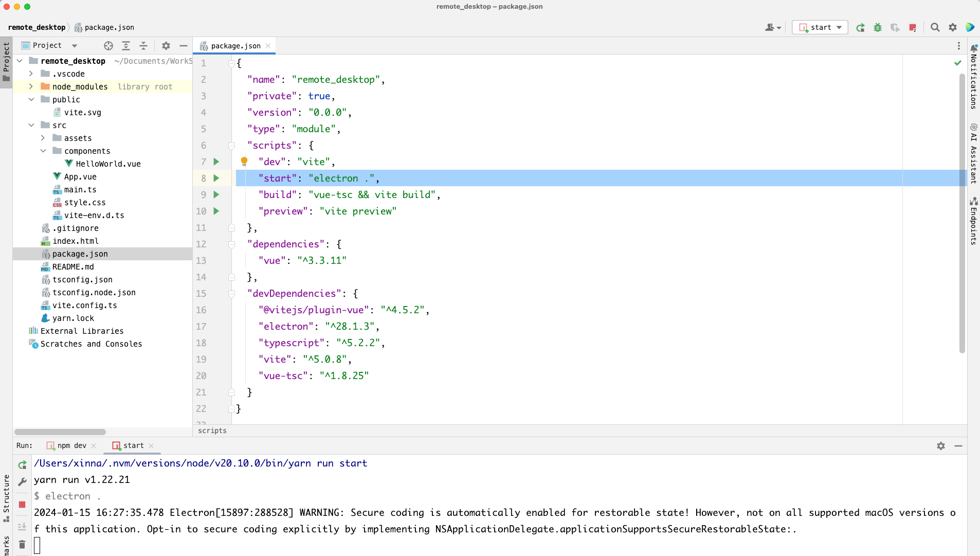Image resolution: width=980 pixels, height=556 pixels.
Task: Switch to the npm dev run tab
Action: click(x=71, y=446)
